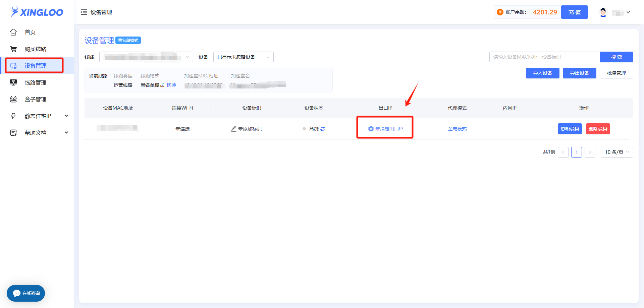Viewport: 644px width, 308px height.
Task: Click the 设备MAC地址 column header
Action: pyautogui.click(x=118, y=108)
